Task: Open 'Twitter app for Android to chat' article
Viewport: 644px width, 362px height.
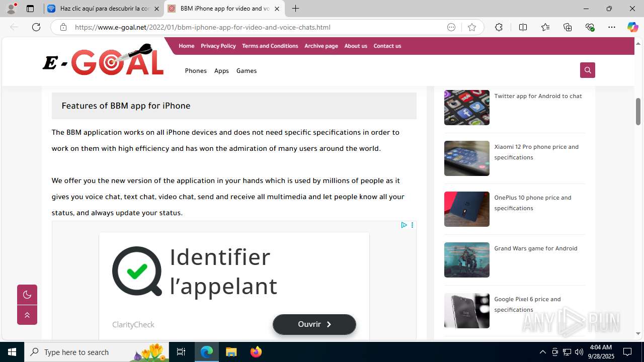Action: (538, 96)
